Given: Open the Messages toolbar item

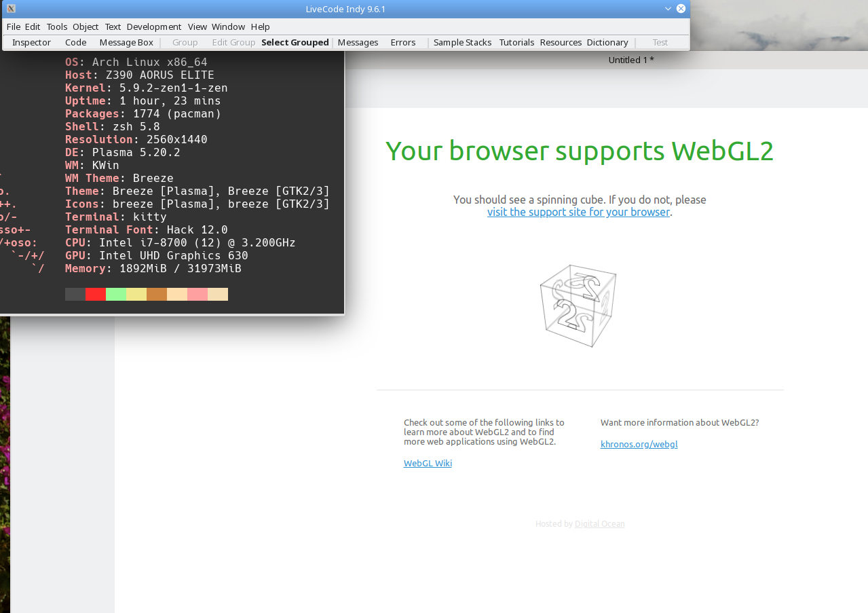Looking at the screenshot, I should (358, 42).
